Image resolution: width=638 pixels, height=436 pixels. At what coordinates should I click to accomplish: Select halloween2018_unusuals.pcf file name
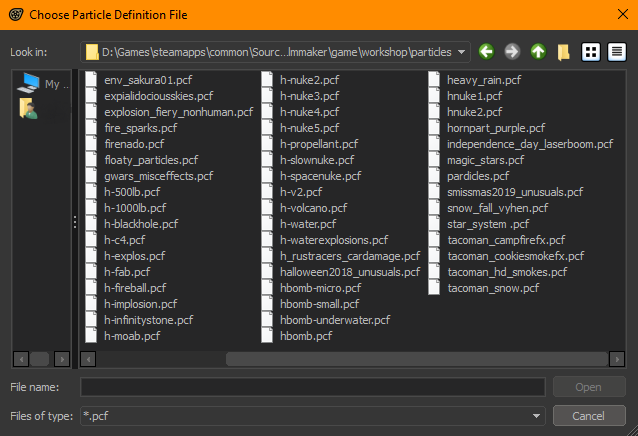tap(350, 272)
